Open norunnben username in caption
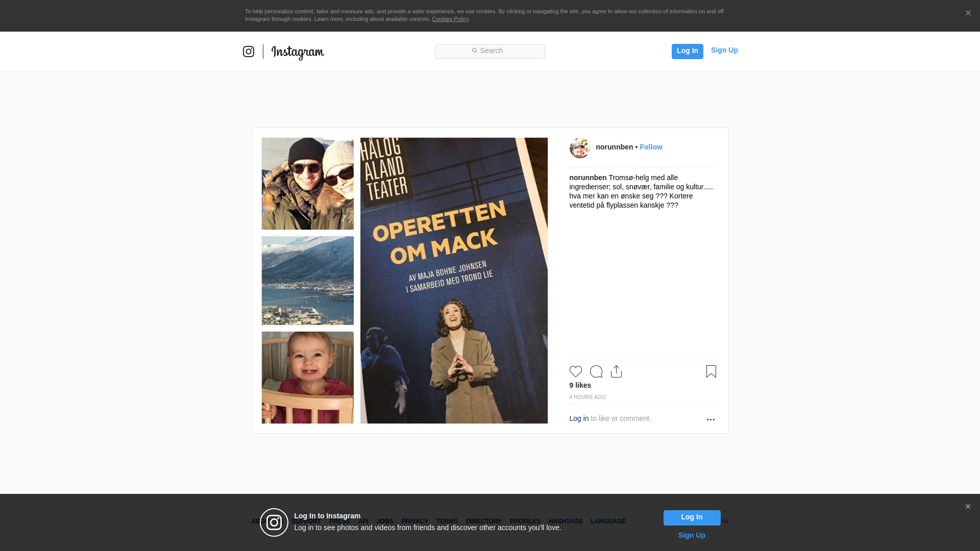 588,178
